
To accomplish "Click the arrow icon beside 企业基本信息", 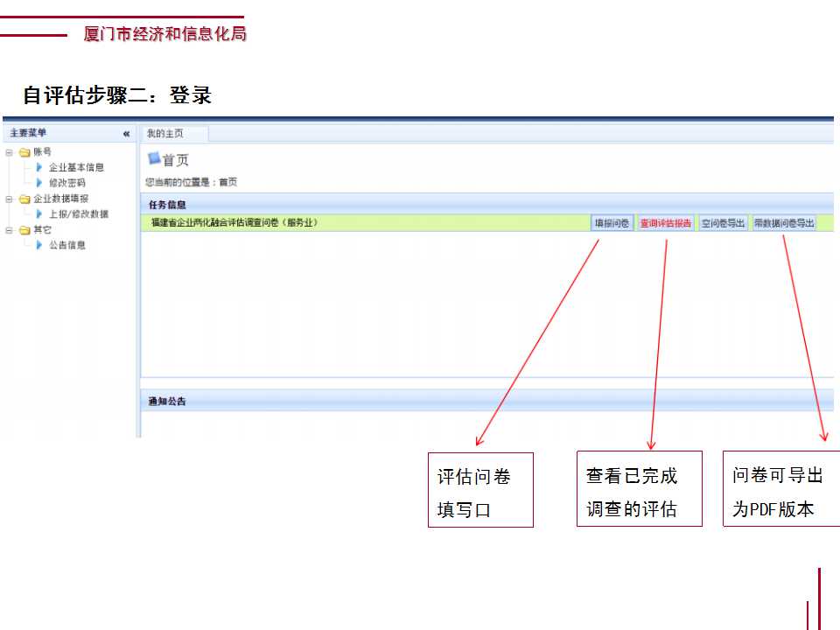I will click(x=39, y=167).
